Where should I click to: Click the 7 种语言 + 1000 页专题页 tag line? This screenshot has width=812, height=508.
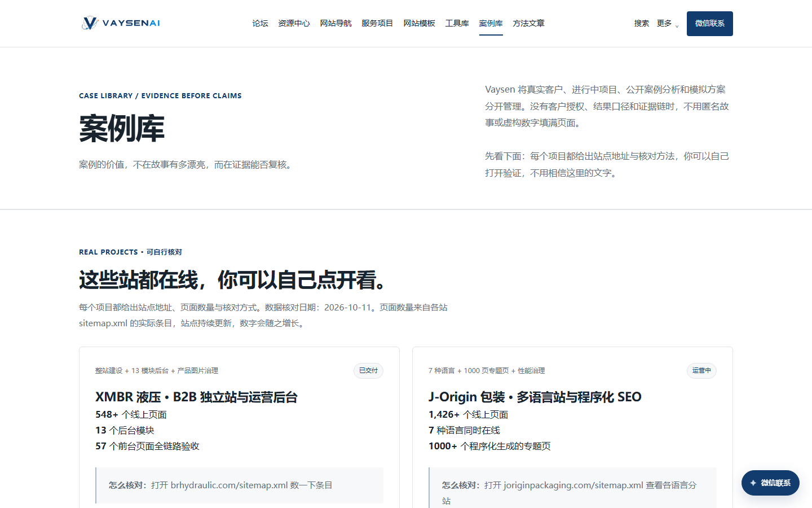click(x=487, y=371)
